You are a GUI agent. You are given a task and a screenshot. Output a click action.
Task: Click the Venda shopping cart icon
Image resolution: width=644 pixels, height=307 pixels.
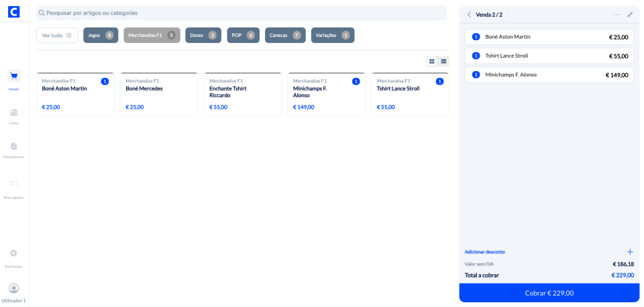click(13, 76)
